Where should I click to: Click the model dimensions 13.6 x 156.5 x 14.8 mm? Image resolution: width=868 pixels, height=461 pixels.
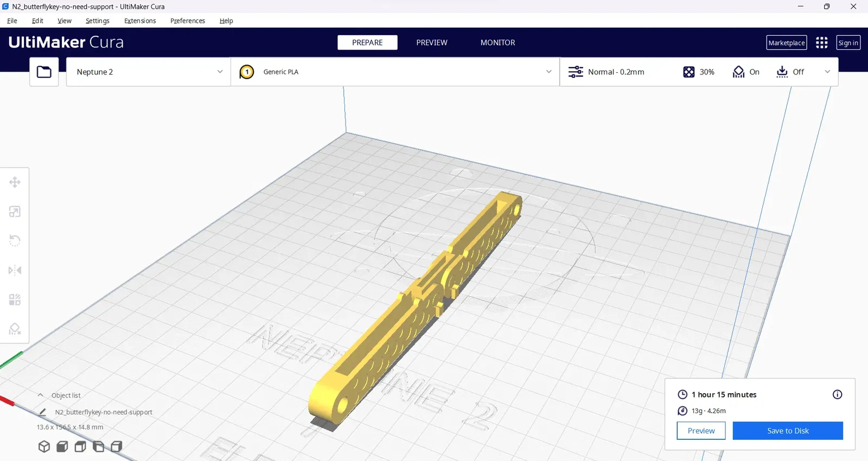click(x=70, y=427)
